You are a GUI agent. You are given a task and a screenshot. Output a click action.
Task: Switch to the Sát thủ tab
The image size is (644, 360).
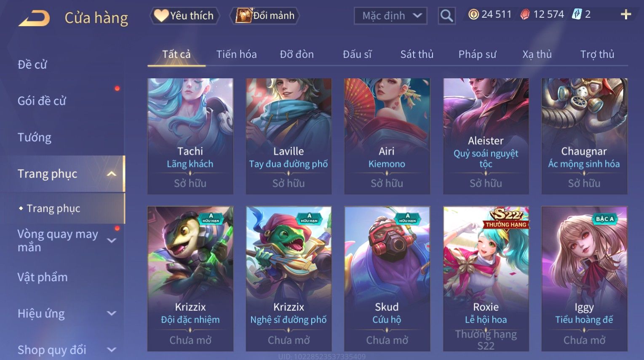417,54
